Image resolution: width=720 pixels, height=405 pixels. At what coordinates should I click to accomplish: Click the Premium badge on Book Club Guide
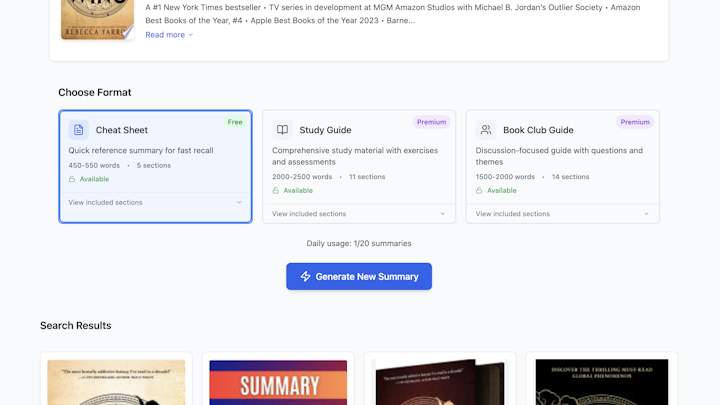click(635, 122)
